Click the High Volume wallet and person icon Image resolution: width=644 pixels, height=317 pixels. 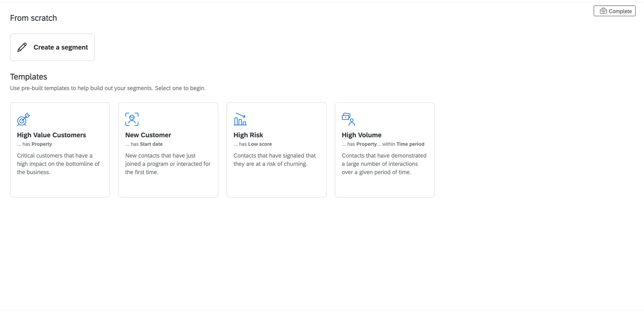click(x=348, y=119)
